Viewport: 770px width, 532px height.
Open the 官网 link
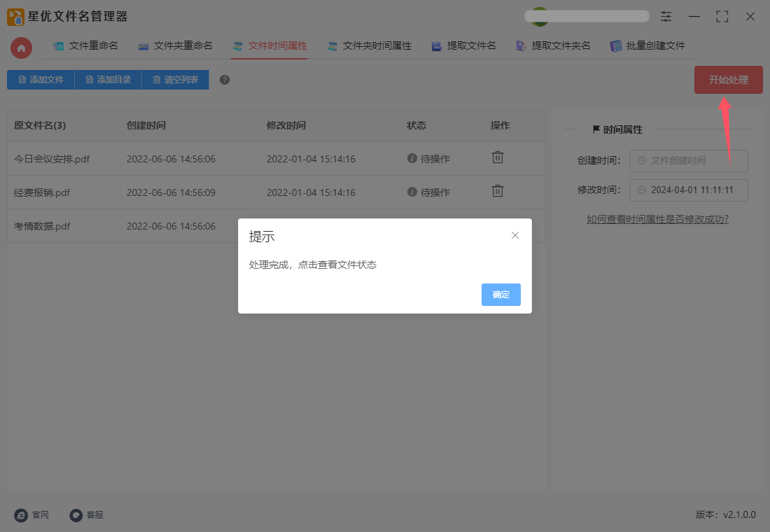32,514
